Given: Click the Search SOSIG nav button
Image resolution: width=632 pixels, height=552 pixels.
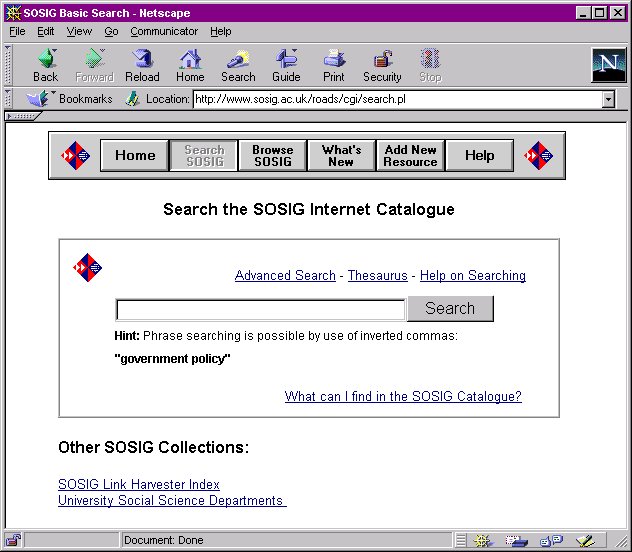Looking at the screenshot, I should point(204,156).
